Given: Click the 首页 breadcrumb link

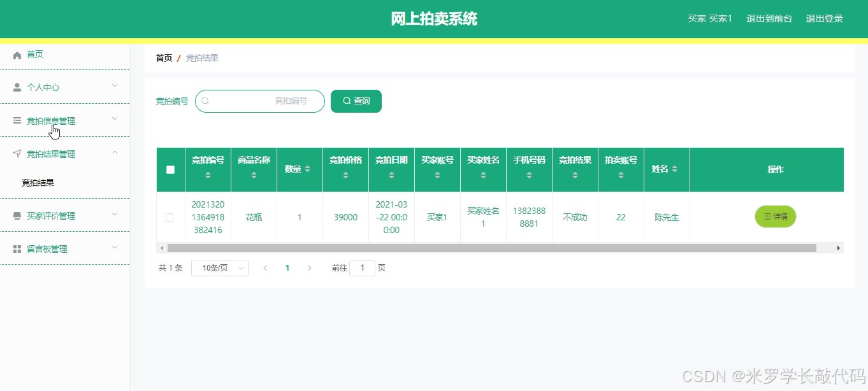Looking at the screenshot, I should click(x=163, y=57).
